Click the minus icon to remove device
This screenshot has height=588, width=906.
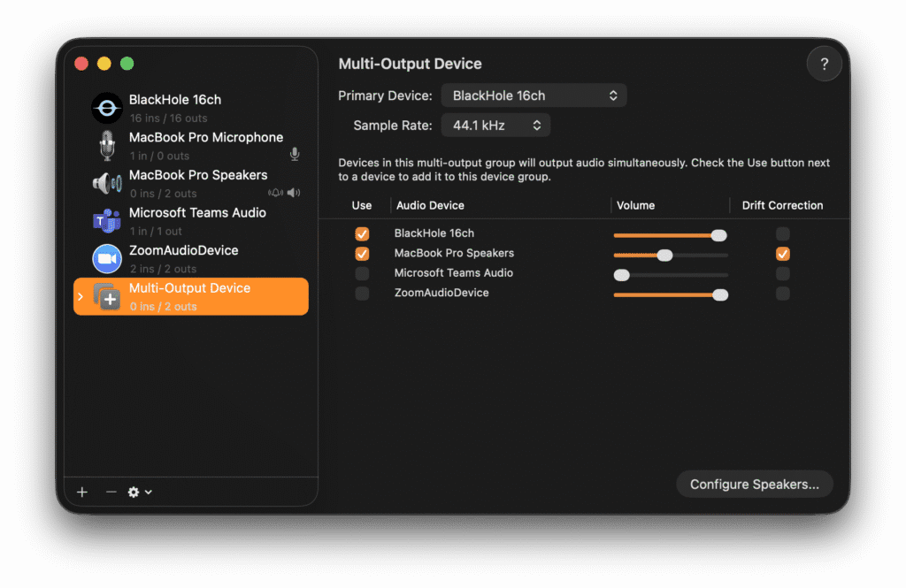tap(111, 493)
